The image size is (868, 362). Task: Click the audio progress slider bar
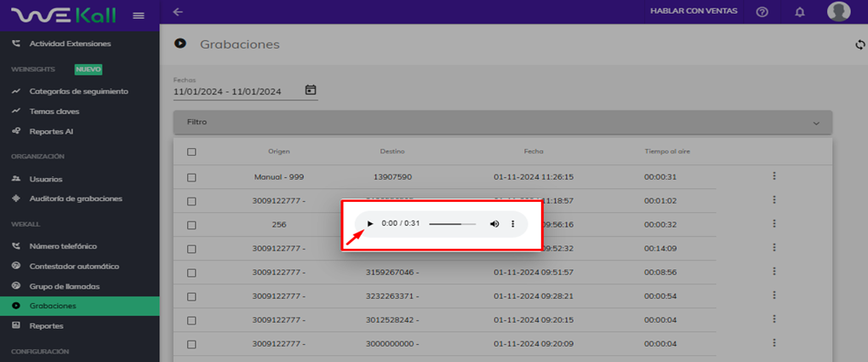pyautogui.click(x=452, y=224)
